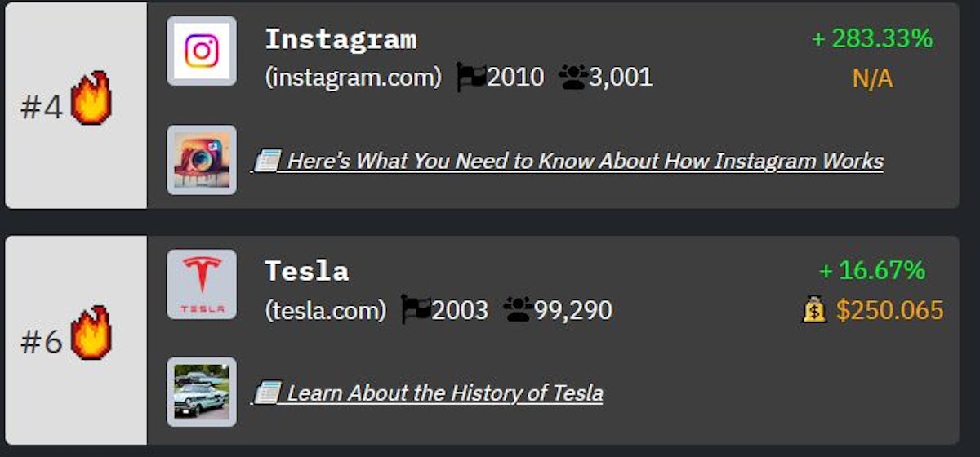980x457 pixels.
Task: Open the Learn About the History of Tesla link
Action: click(x=445, y=393)
